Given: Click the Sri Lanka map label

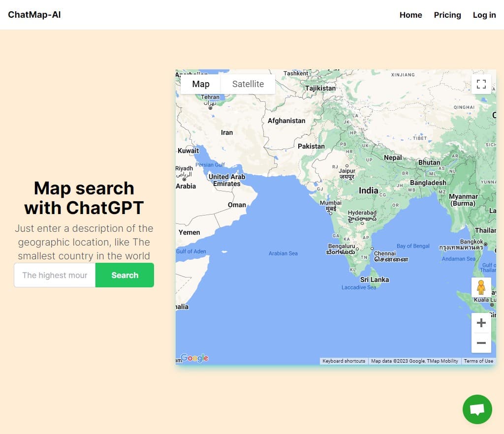Looking at the screenshot, I should 375,279.
